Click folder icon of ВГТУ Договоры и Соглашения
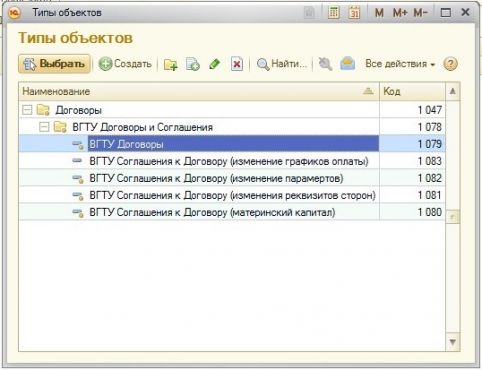482x370 pixels. [x=60, y=127]
